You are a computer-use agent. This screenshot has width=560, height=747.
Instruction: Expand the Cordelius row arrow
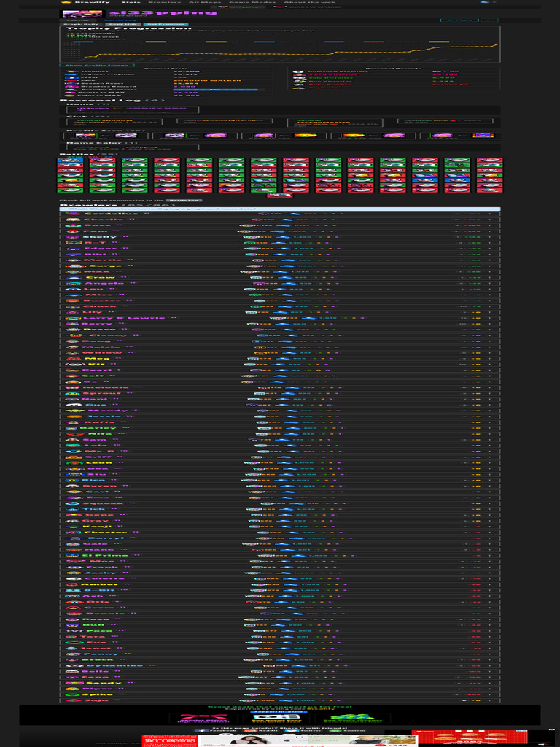[x=489, y=214]
